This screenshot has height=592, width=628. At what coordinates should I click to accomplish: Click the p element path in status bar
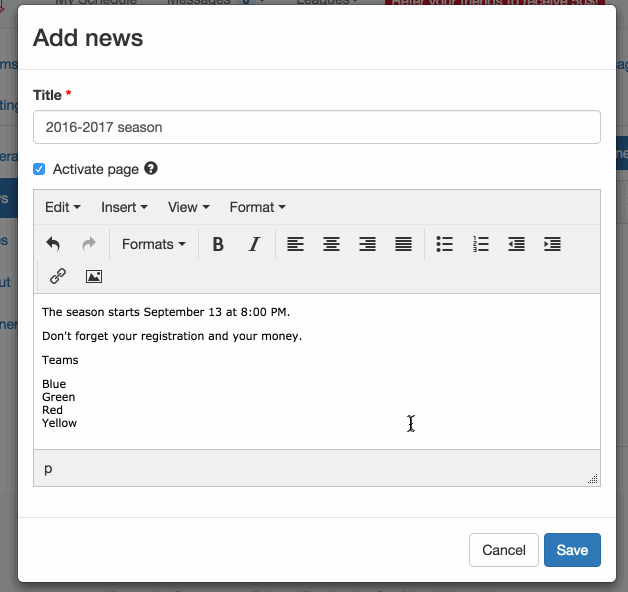(x=48, y=468)
